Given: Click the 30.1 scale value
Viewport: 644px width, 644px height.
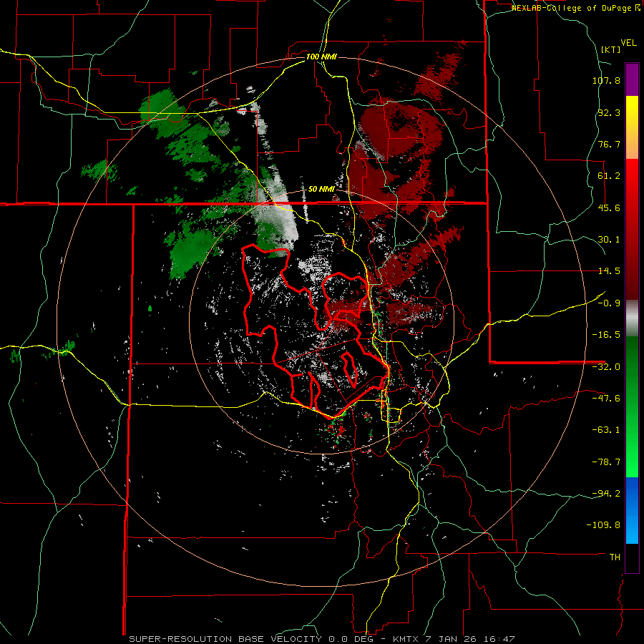Looking at the screenshot, I should pos(609,240).
